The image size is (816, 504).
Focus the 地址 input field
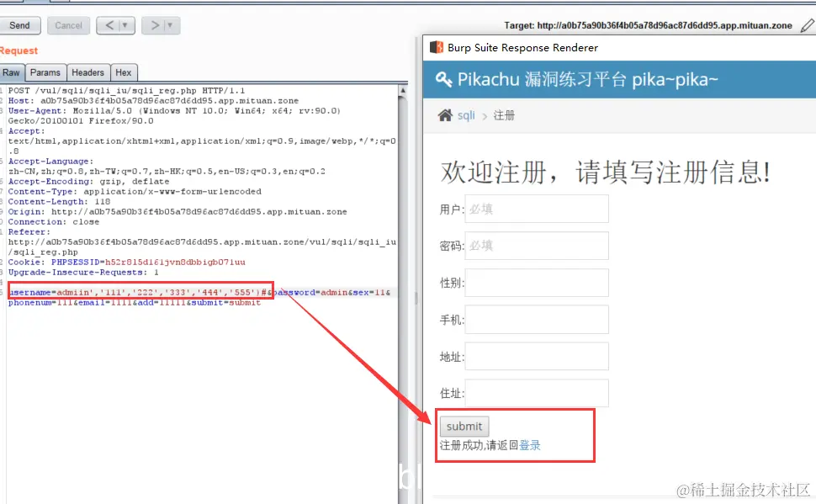537,357
